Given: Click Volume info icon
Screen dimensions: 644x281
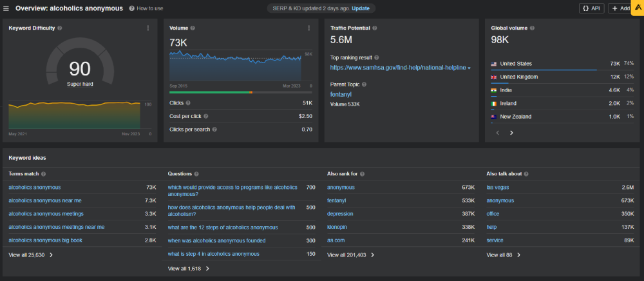Looking at the screenshot, I should [193, 28].
